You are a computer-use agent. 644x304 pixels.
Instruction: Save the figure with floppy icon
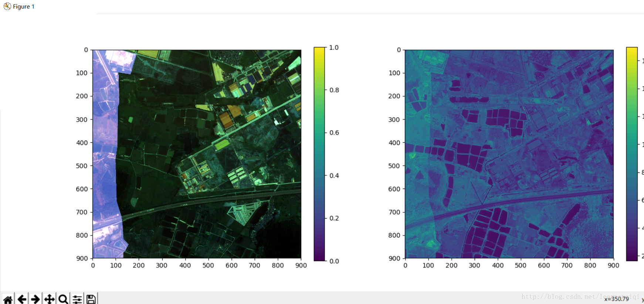pyautogui.click(x=91, y=299)
